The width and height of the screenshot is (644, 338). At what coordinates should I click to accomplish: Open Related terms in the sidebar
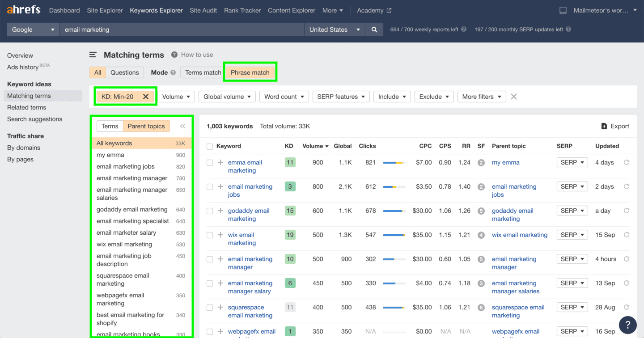(27, 107)
